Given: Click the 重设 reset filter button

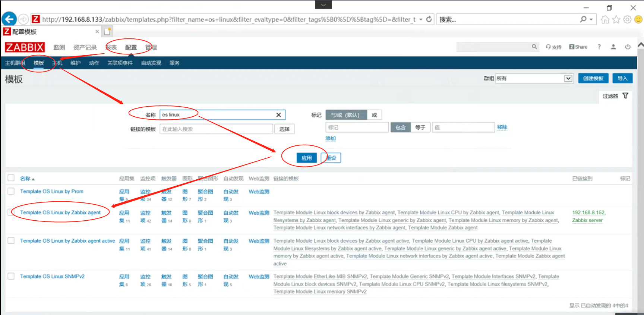Looking at the screenshot, I should tap(331, 158).
